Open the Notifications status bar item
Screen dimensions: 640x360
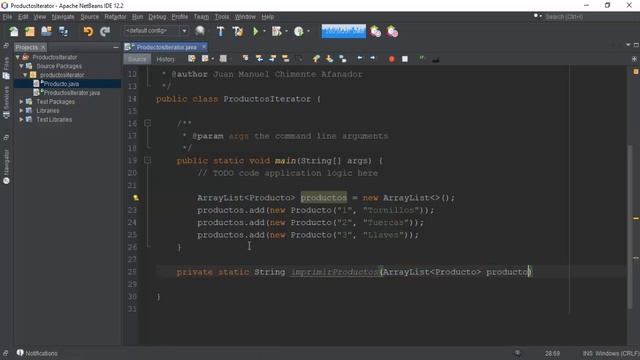click(37, 353)
